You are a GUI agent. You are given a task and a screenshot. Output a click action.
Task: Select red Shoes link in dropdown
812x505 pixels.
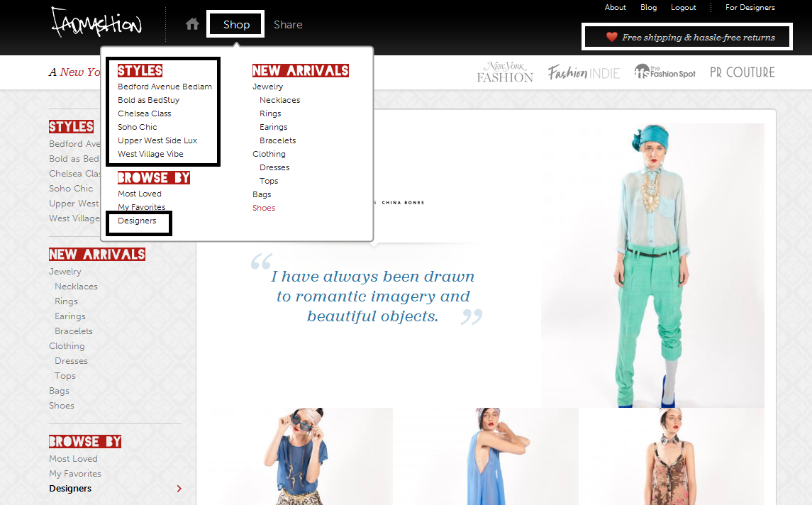click(264, 208)
